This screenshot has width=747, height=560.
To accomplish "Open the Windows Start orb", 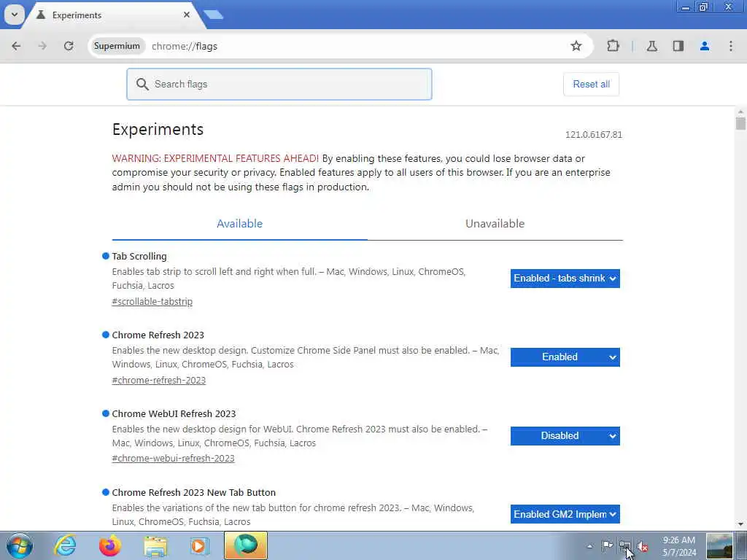I will point(20,545).
